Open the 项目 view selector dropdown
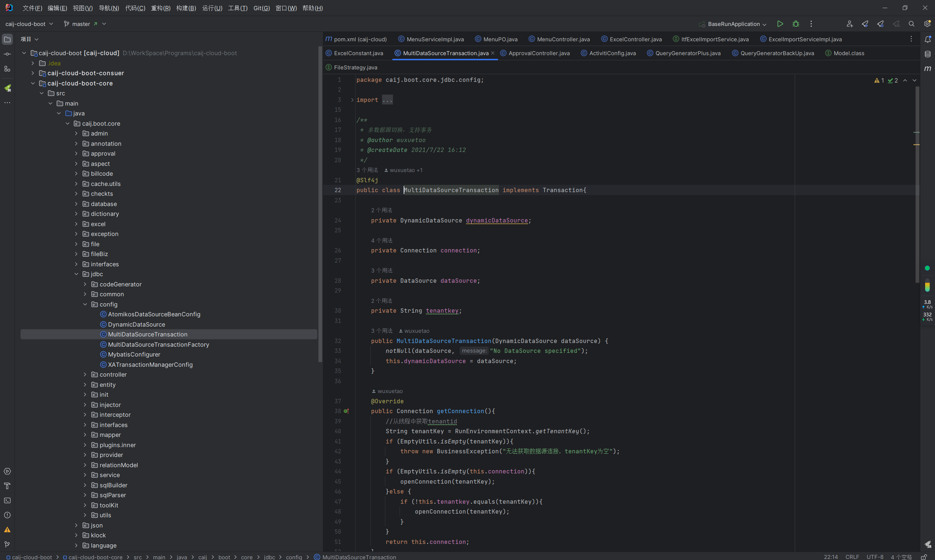 [x=30, y=39]
